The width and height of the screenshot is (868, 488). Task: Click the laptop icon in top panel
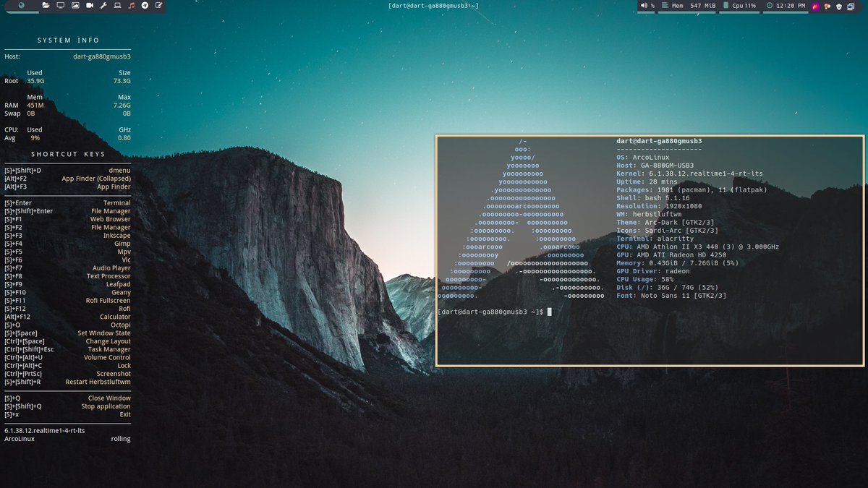(117, 6)
